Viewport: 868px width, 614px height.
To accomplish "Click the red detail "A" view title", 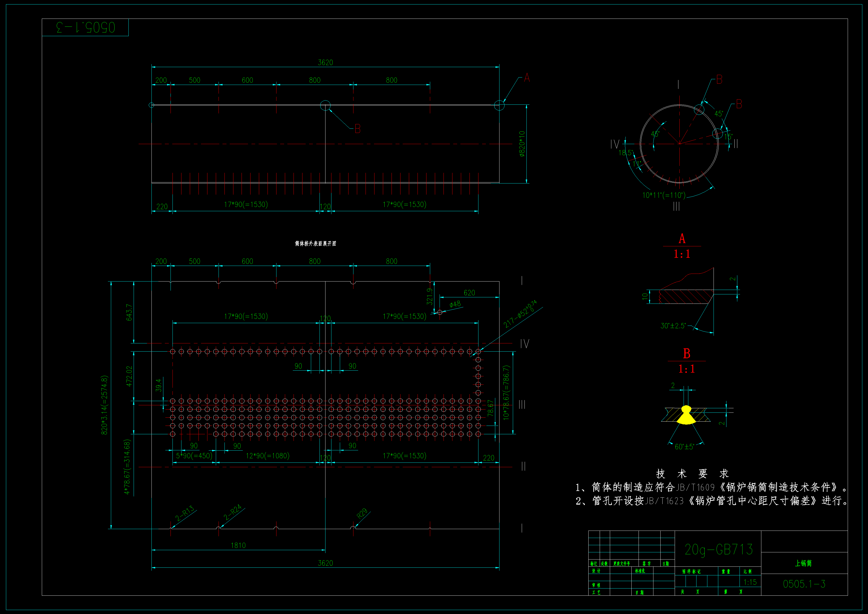I will pyautogui.click(x=682, y=239).
